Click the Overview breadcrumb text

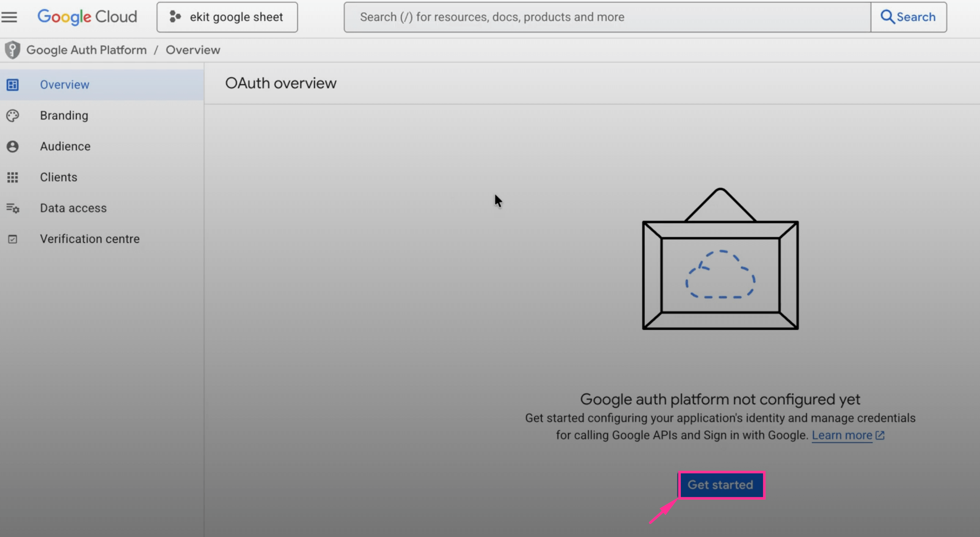[193, 50]
